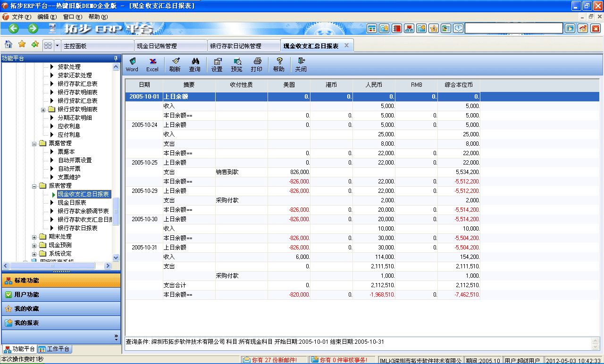The width and height of the screenshot is (604, 364).
Task: Collapse the 报表管理 folder
Action: (x=34, y=186)
